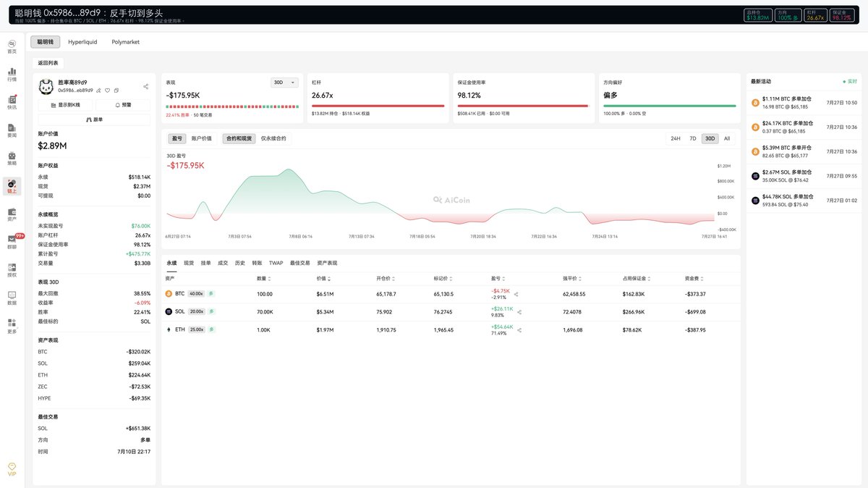Click the 方向偏好 green direction bar

pyautogui.click(x=669, y=106)
